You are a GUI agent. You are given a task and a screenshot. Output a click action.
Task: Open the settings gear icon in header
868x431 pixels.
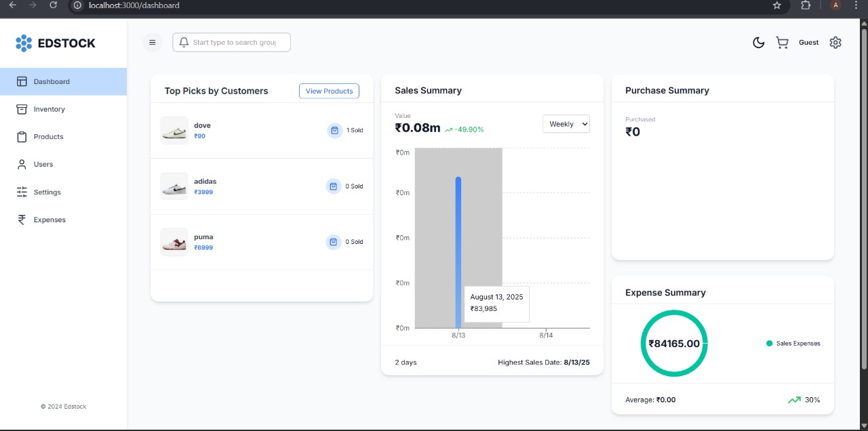coord(835,42)
